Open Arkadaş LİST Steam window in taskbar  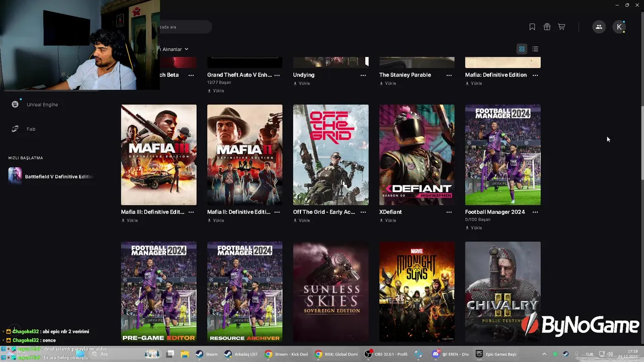click(241, 354)
